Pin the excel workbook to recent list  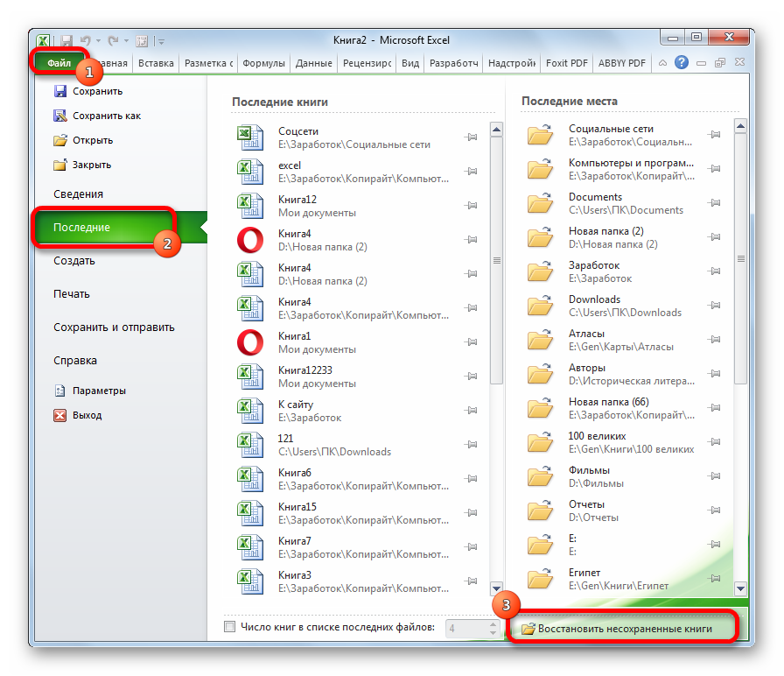[x=471, y=171]
